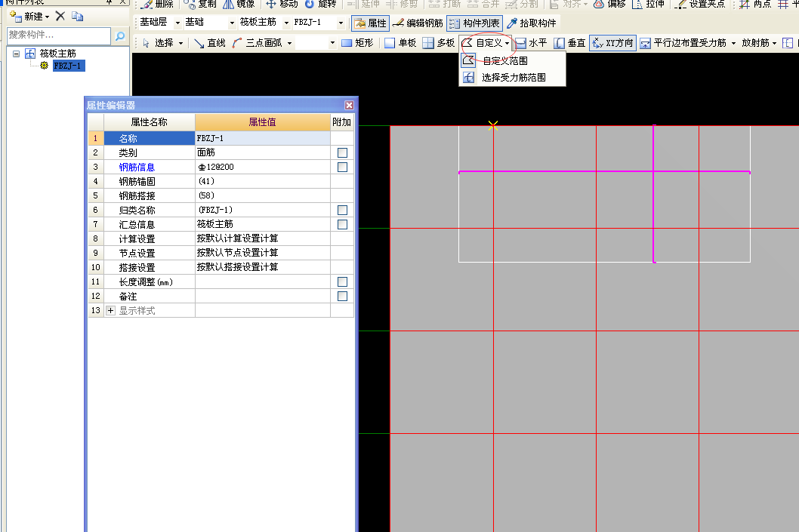799x532 pixels.
Task: Select the 多板 multi slab option
Action: click(438, 43)
